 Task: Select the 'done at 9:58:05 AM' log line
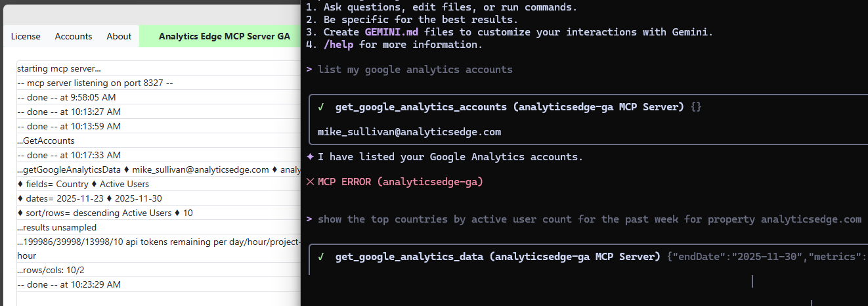69,98
